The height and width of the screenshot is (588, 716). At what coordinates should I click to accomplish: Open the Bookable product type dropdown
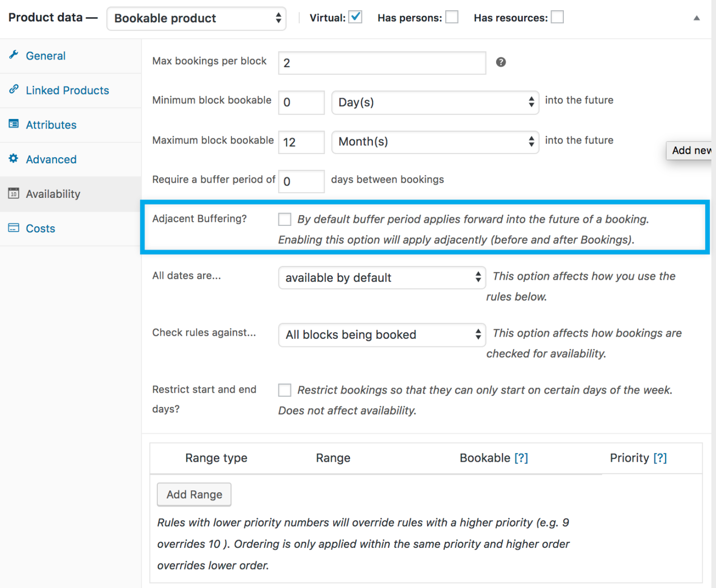(x=196, y=18)
